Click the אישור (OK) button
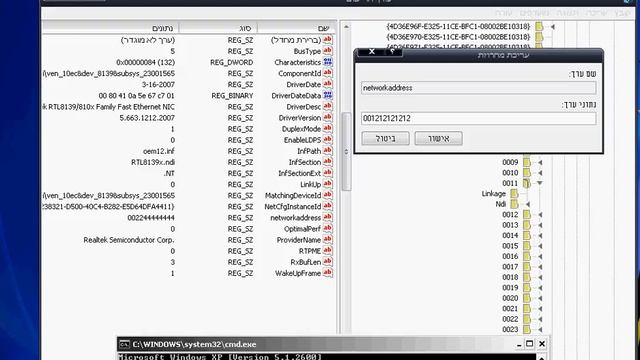 click(438, 138)
